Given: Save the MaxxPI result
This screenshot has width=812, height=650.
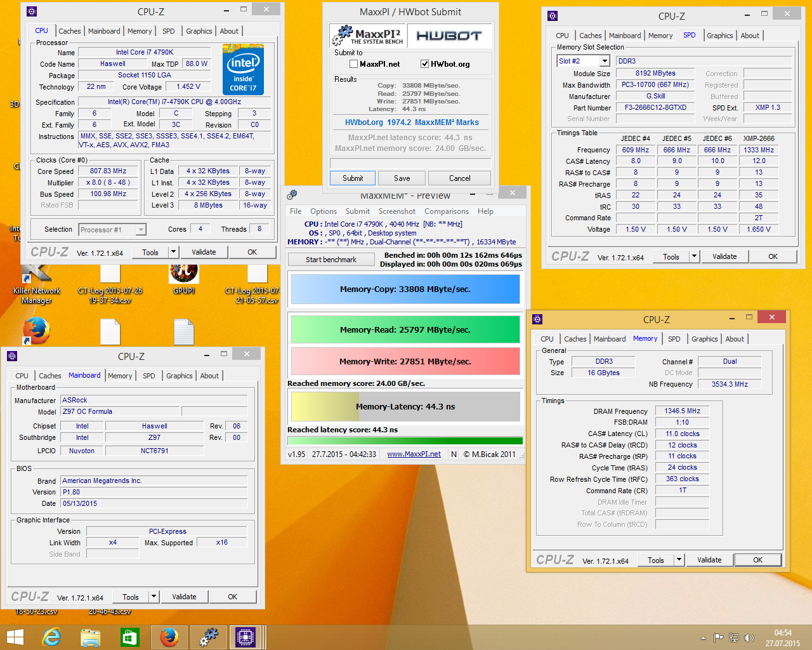Looking at the screenshot, I should [x=402, y=178].
